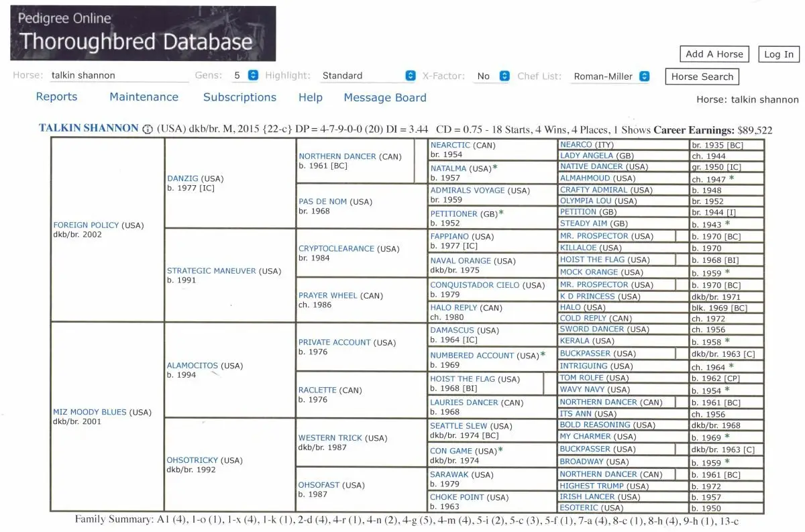Viewport: 805px width, 532px height.
Task: Open the NATALMA horse link
Action: click(449, 168)
